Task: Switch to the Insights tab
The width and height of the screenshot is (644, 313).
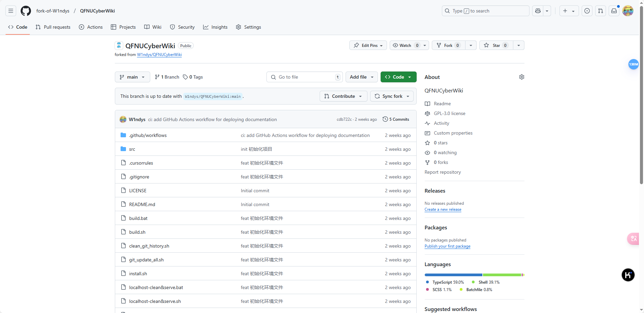Action: tap(215, 27)
